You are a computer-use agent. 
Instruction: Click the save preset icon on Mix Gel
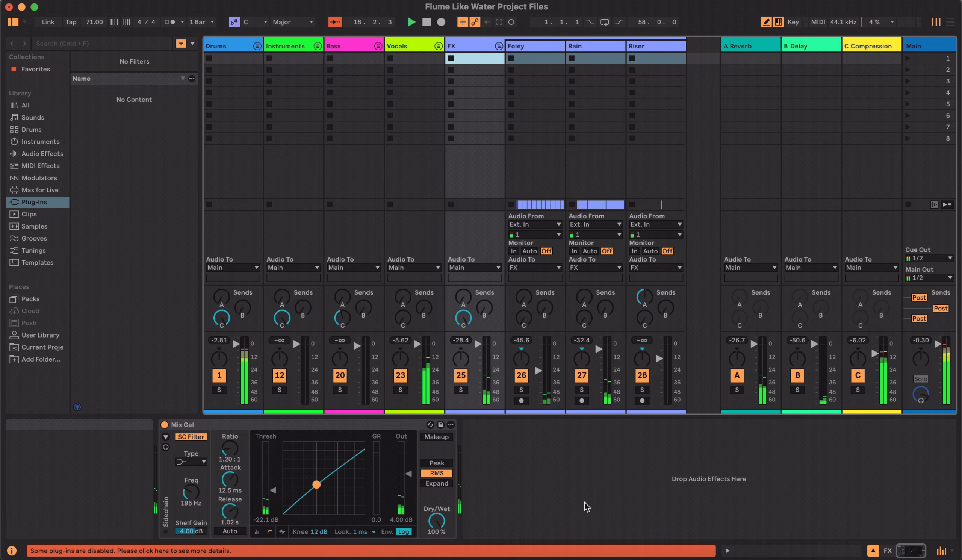click(x=440, y=424)
